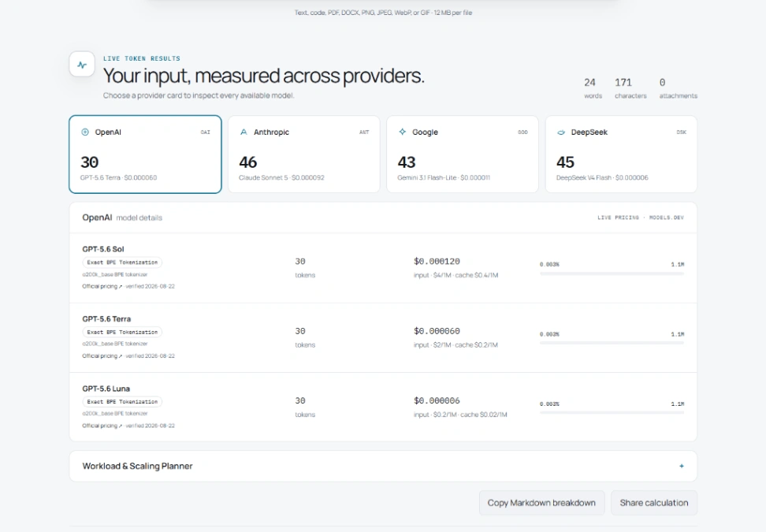Viewport: 766px width, 532px height.
Task: Click Share calculation button
Action: coord(653,503)
